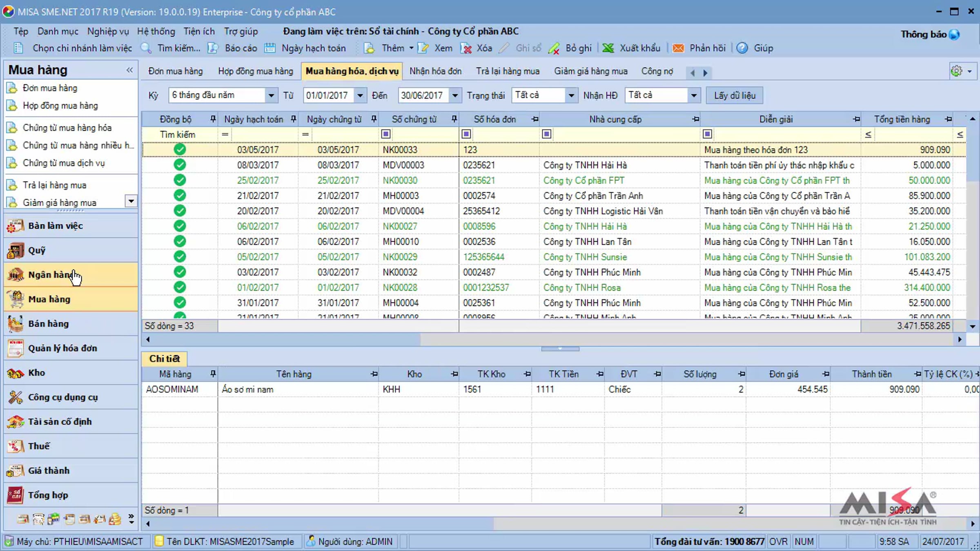Viewport: 980px width, 551px height.
Task: Click the Chi tiết detail tab
Action: (164, 359)
